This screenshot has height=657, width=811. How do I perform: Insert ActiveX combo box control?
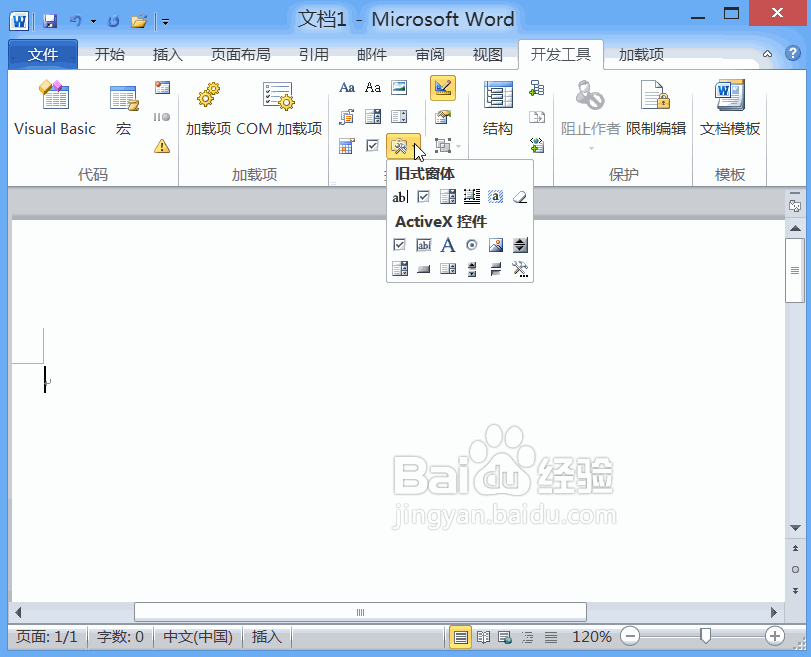coord(400,269)
